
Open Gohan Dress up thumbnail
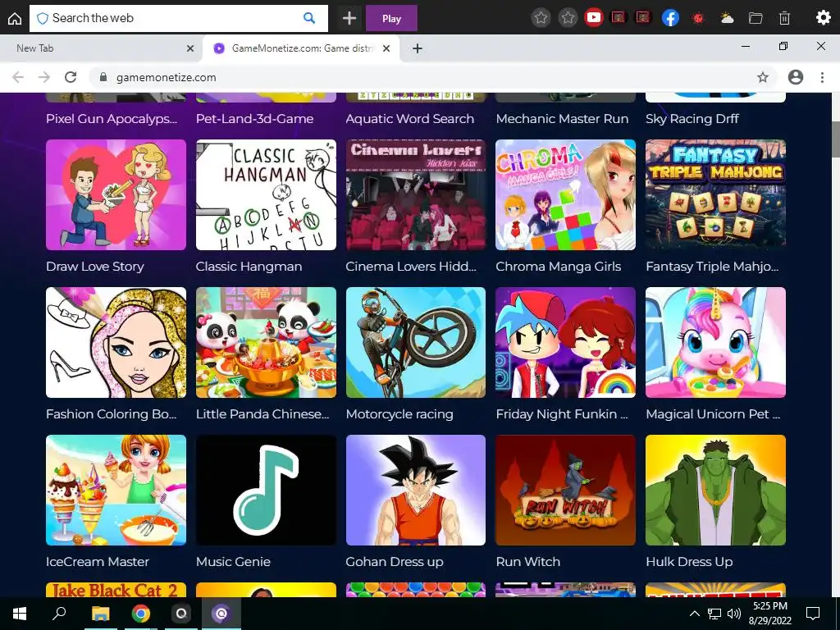point(416,491)
